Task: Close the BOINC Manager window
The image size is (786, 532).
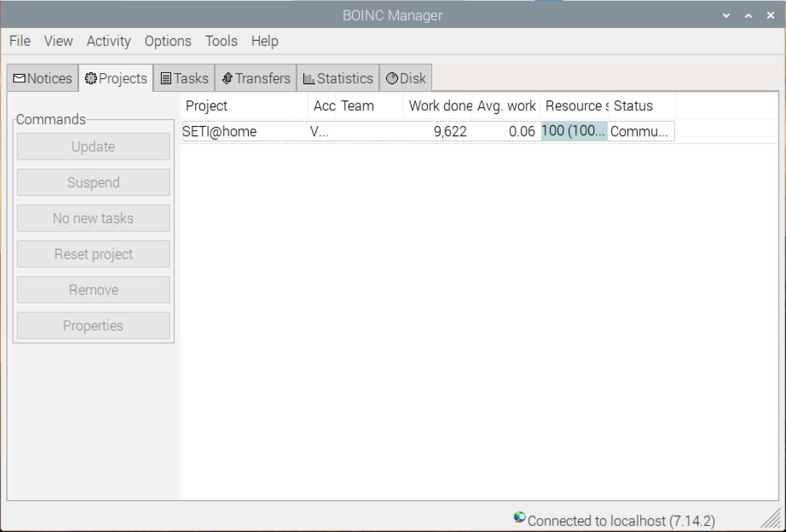Action: point(771,15)
